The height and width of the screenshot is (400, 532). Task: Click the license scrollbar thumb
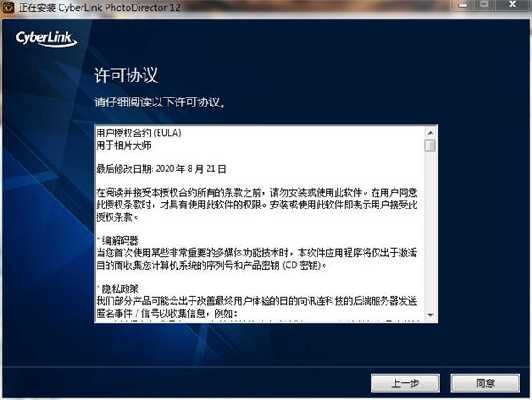(430, 145)
